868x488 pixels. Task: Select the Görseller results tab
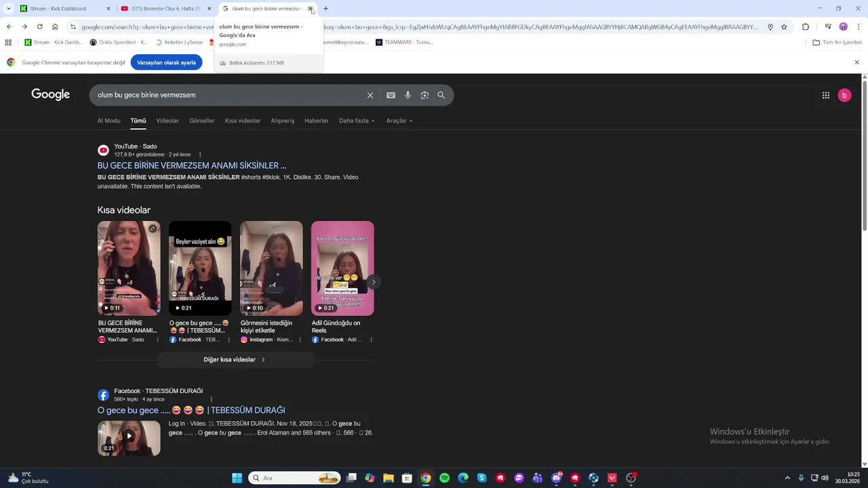[x=202, y=121]
